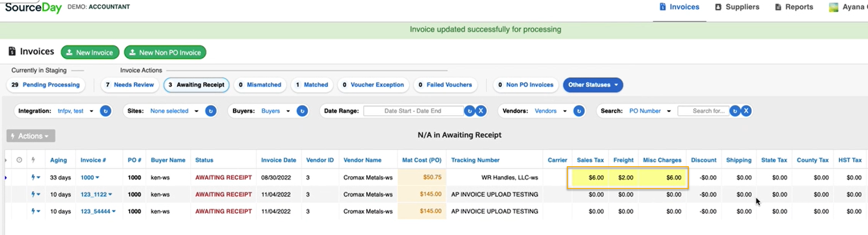The height and width of the screenshot is (235, 868).
Task: Clear the search with X icon
Action: [x=746, y=111]
